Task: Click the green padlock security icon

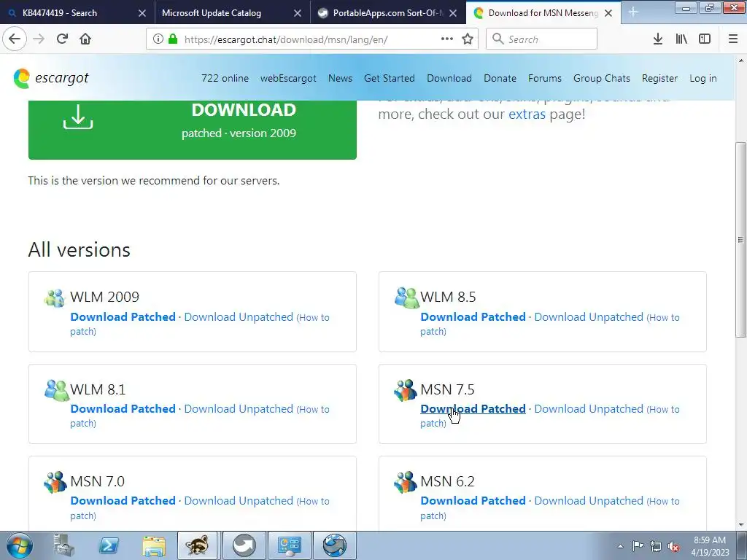Action: click(x=173, y=39)
